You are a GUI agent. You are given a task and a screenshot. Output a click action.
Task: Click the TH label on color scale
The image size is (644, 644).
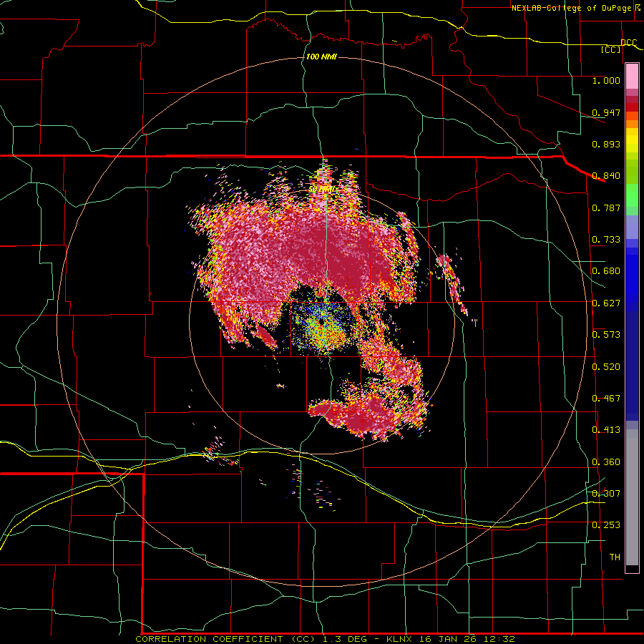[x=615, y=557]
